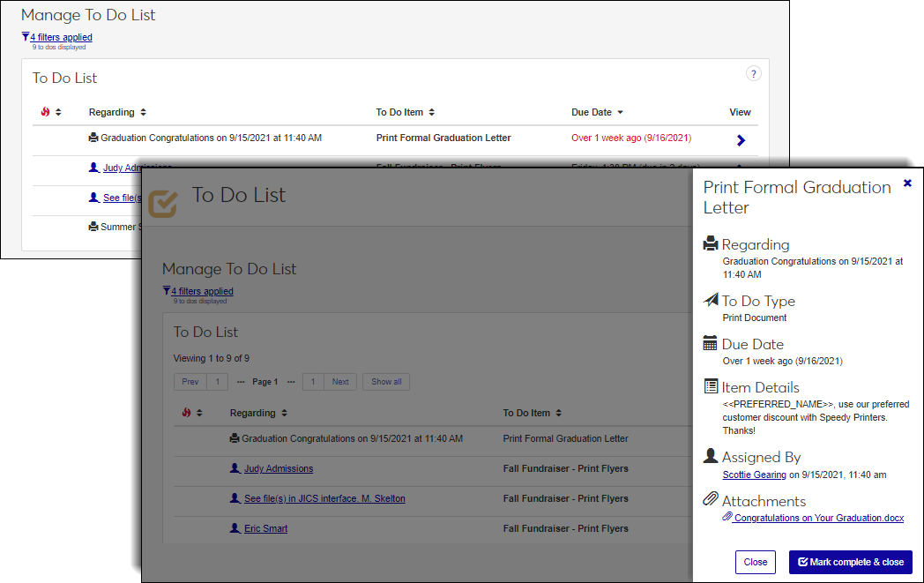Open the Graduation Letter view arrow
Screen dimensions: 924x583
coord(741,140)
